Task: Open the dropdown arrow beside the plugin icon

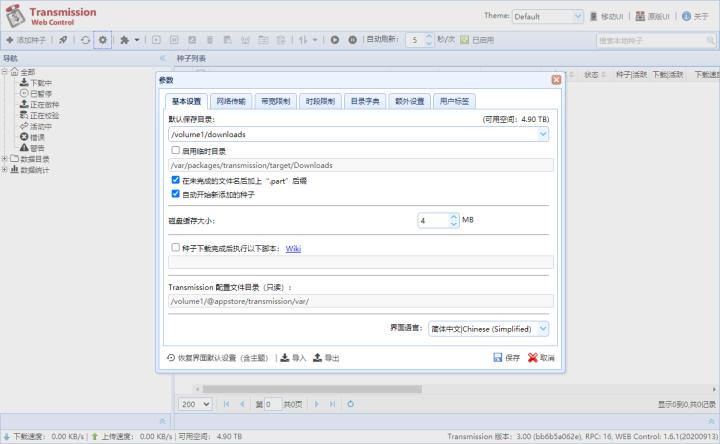Action: click(137, 40)
